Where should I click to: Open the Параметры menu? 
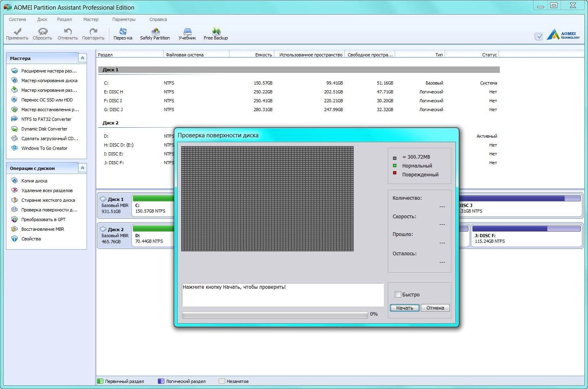[124, 19]
